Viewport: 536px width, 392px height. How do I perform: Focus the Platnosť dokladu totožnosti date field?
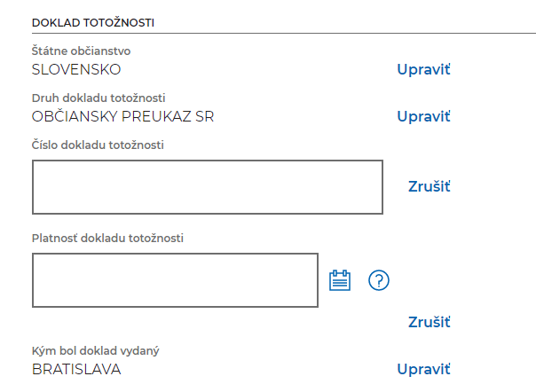175,280
